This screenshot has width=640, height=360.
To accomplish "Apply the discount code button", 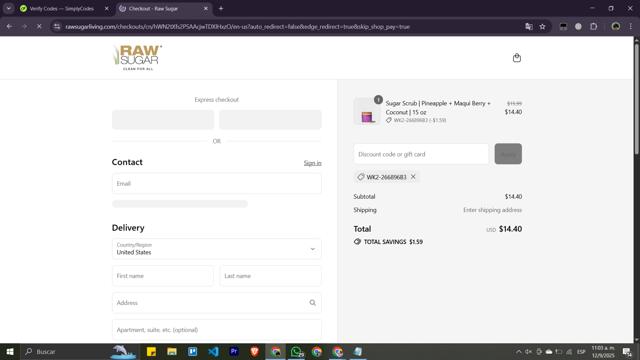I will (x=508, y=154).
